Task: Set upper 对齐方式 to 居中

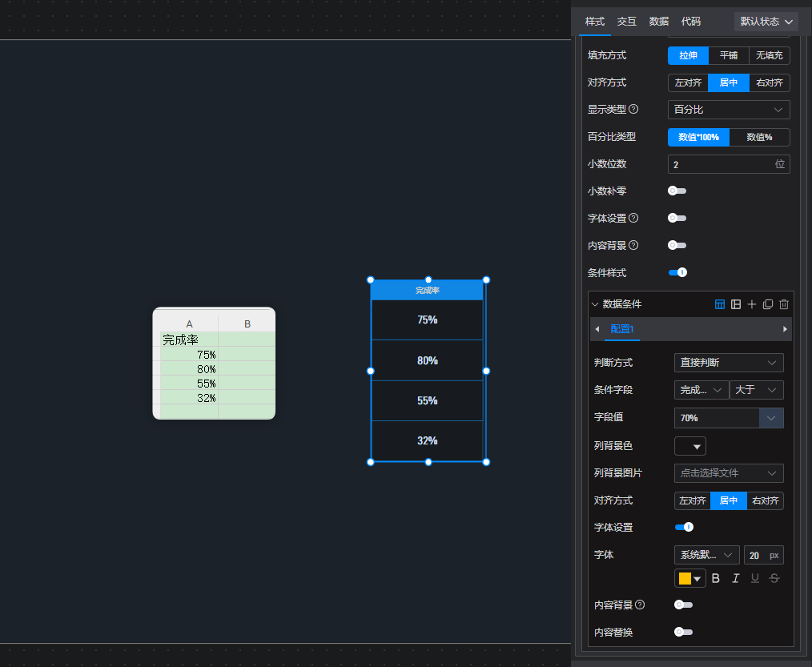Action: tap(729, 82)
